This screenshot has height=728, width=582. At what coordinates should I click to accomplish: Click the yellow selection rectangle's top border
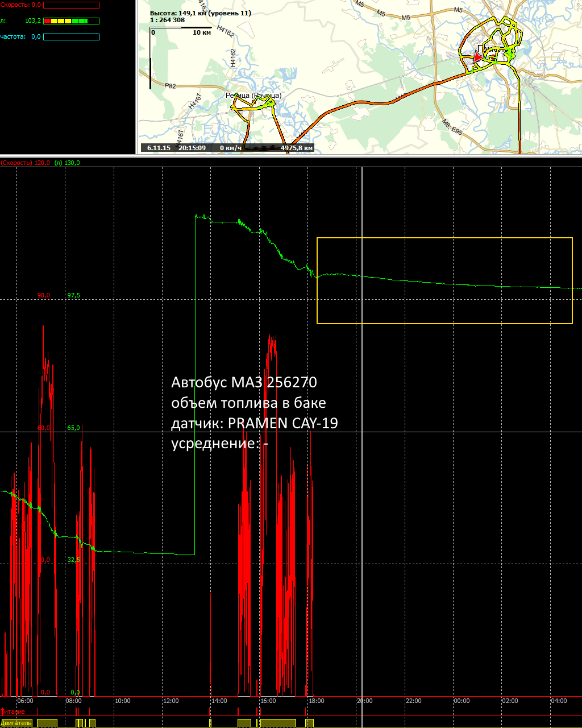tap(444, 238)
